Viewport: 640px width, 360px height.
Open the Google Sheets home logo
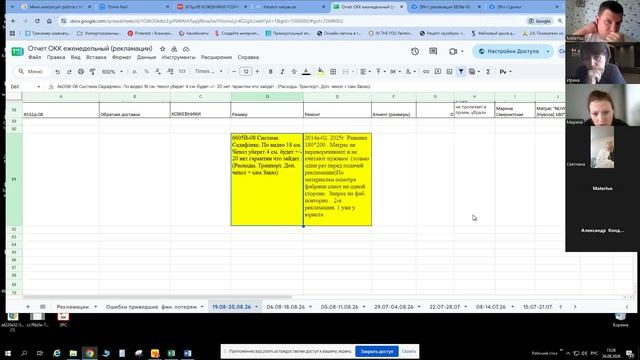tap(17, 51)
